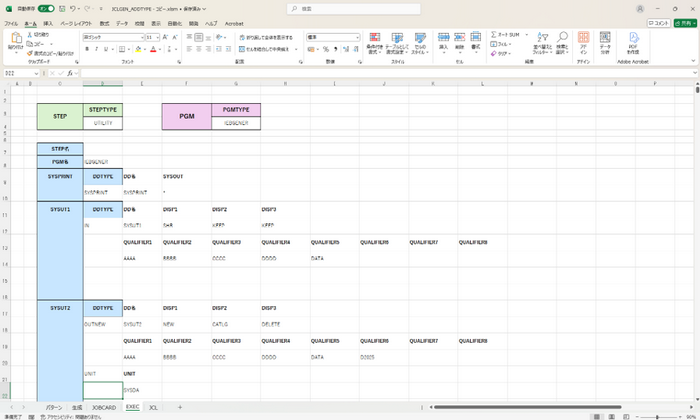Screen dimensions: 700x420
Task: Click the Save icon in title bar
Action: point(62,8)
